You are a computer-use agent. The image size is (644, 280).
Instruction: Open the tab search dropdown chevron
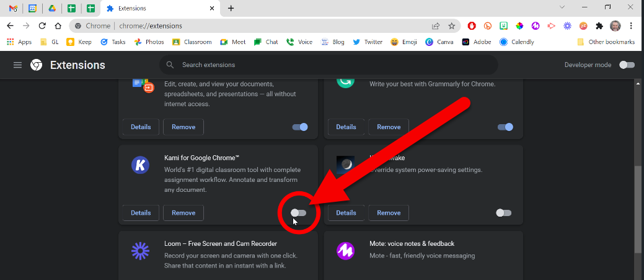[x=562, y=7]
